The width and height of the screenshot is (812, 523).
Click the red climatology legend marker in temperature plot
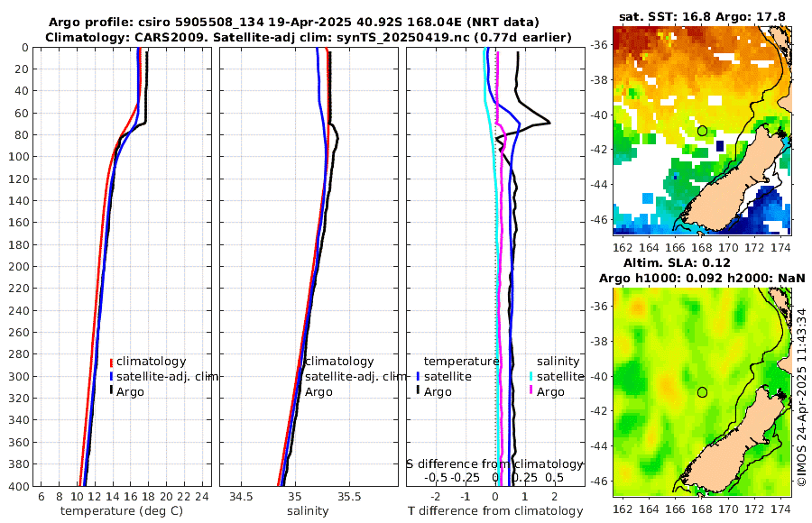111,362
